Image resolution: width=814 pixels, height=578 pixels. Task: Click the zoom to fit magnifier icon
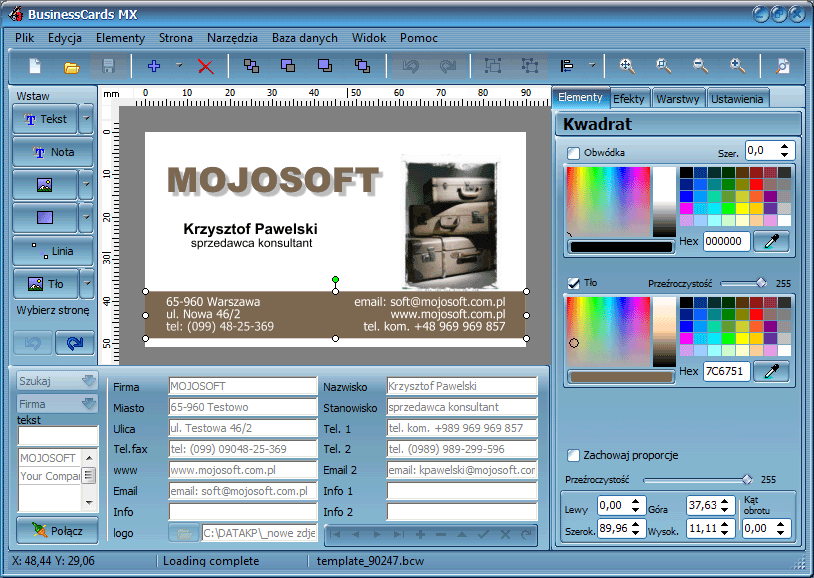pos(627,66)
